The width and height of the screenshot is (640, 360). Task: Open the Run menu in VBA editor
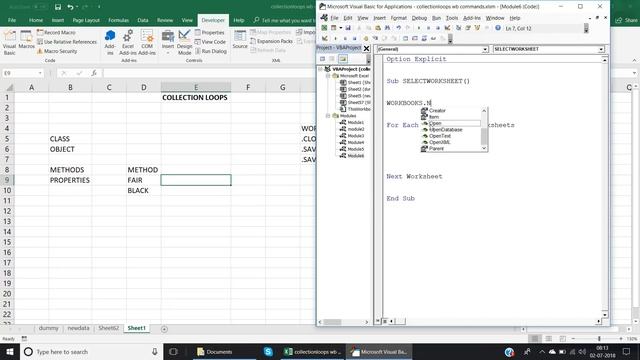[x=436, y=18]
